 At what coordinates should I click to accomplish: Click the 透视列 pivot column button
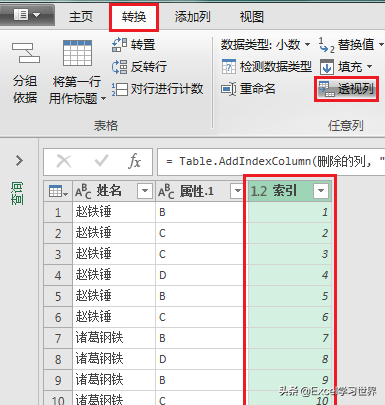[346, 89]
